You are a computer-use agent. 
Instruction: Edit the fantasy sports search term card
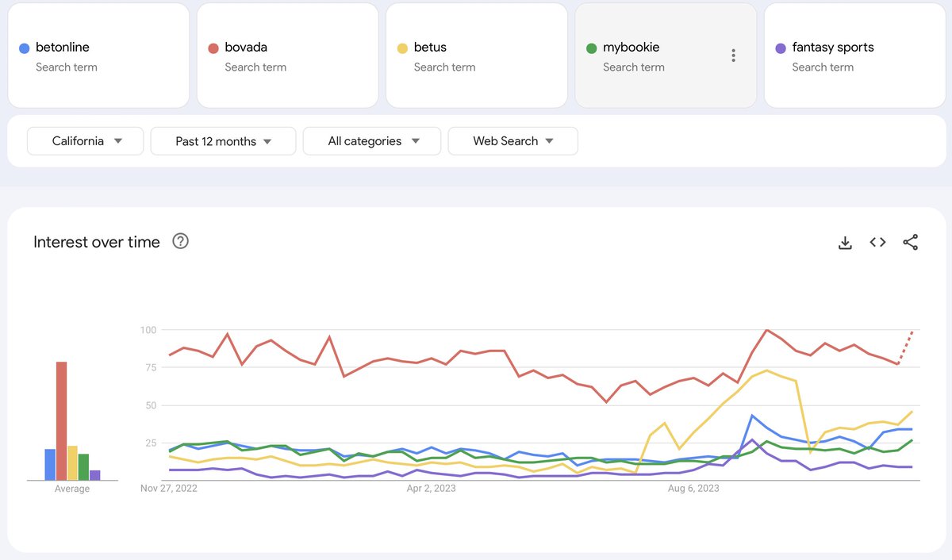click(x=855, y=56)
